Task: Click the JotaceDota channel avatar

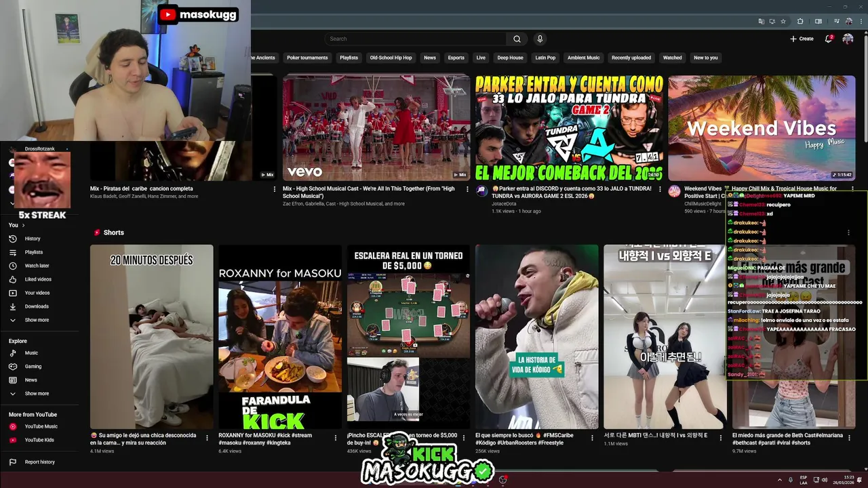Action: click(x=481, y=191)
